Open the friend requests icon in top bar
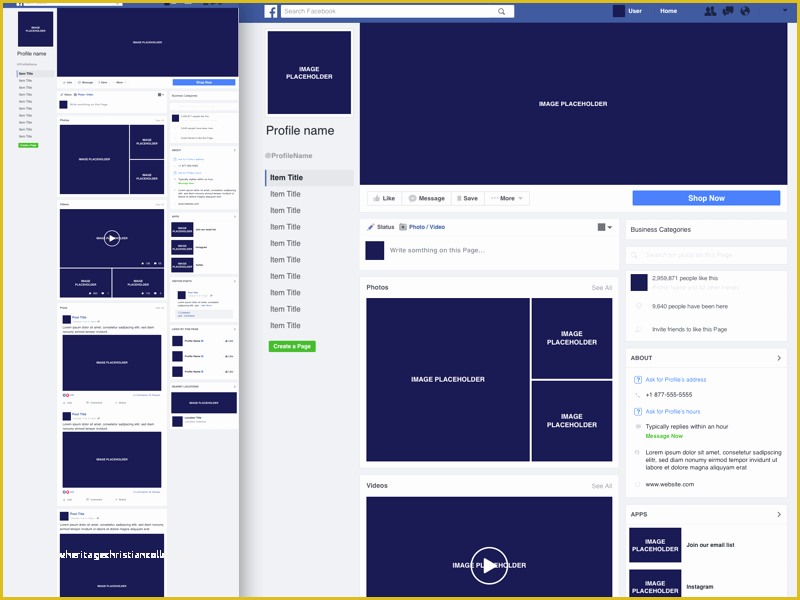 click(x=710, y=11)
